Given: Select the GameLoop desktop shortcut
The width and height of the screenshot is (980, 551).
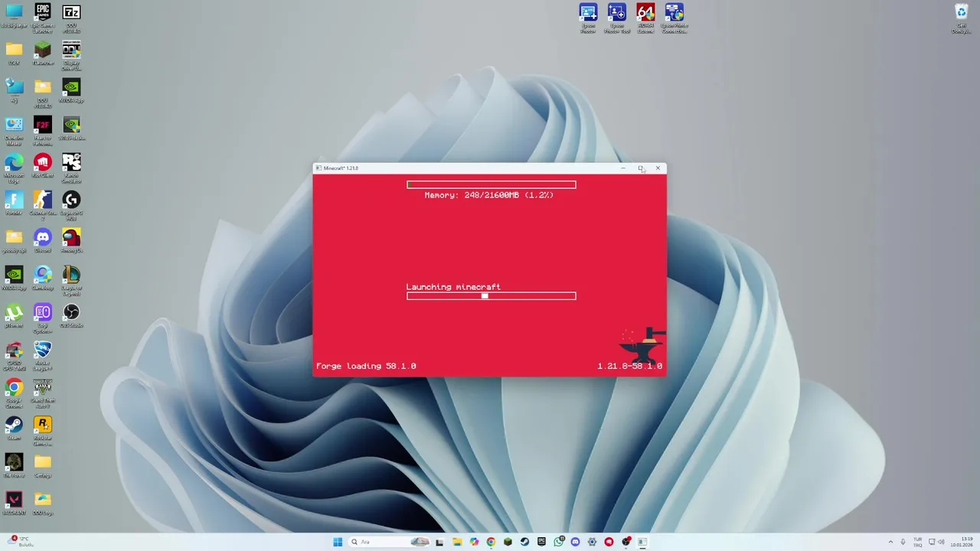Looking at the screenshot, I should coord(43,278).
